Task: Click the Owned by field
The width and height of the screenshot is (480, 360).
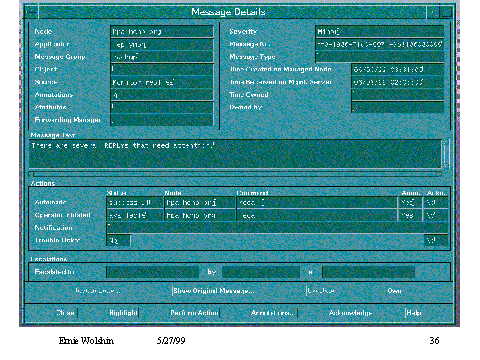Action: tap(398, 107)
